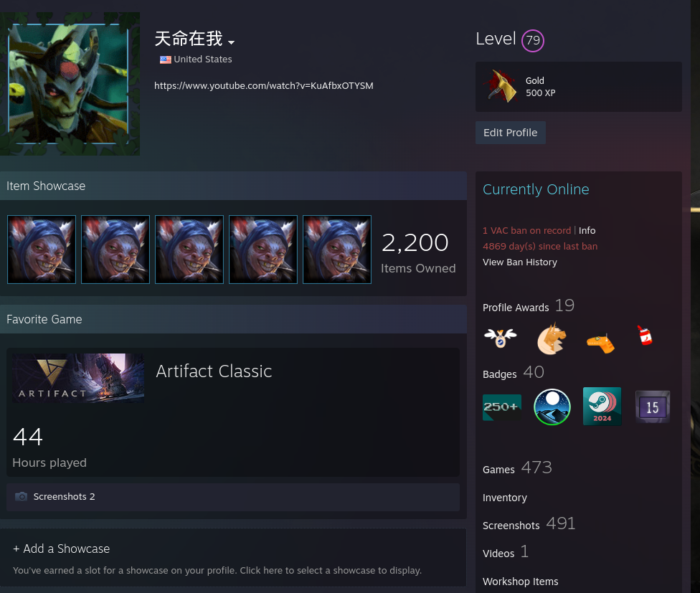Open the Steam 2024 replay badge
The height and width of the screenshot is (593, 700).
tap(602, 406)
